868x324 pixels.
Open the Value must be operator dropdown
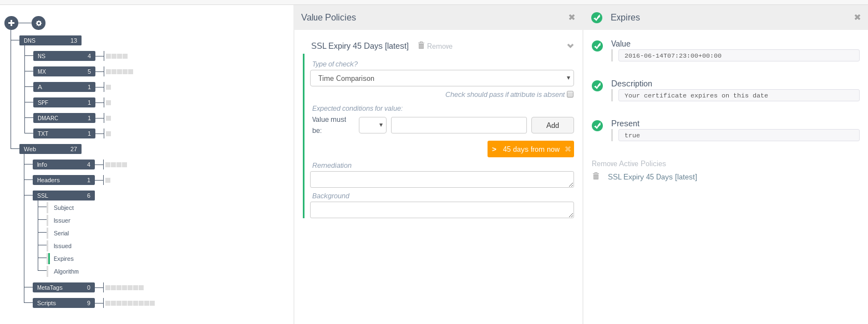pyautogui.click(x=373, y=125)
